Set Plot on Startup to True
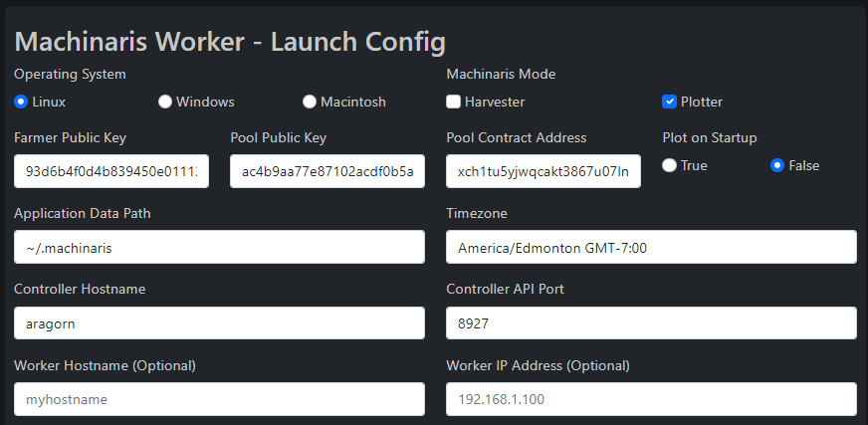The image size is (868, 425). click(669, 165)
